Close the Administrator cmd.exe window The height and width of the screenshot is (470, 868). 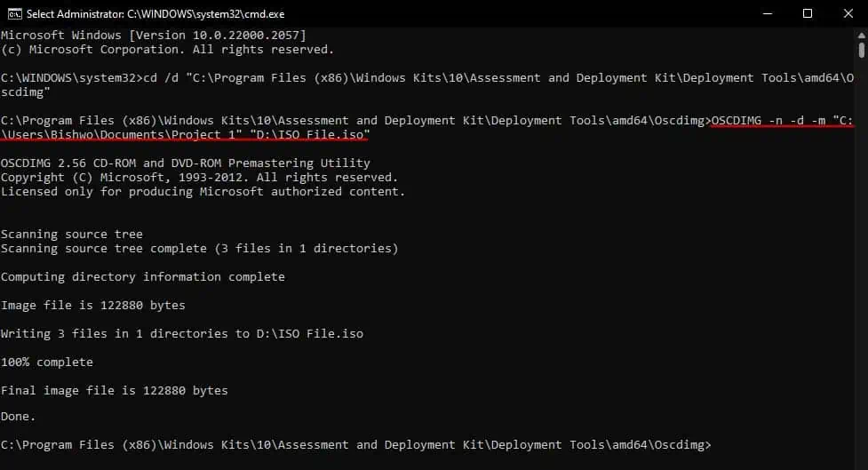[848, 13]
